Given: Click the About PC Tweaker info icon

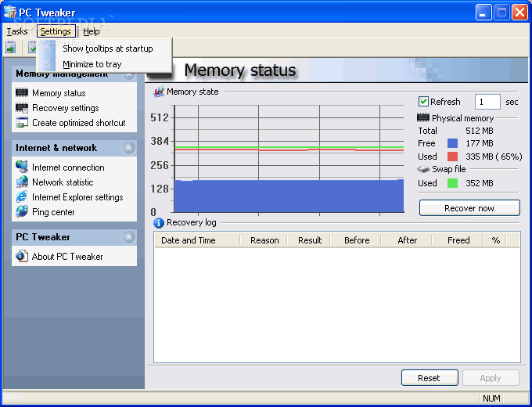Looking at the screenshot, I should [22, 256].
